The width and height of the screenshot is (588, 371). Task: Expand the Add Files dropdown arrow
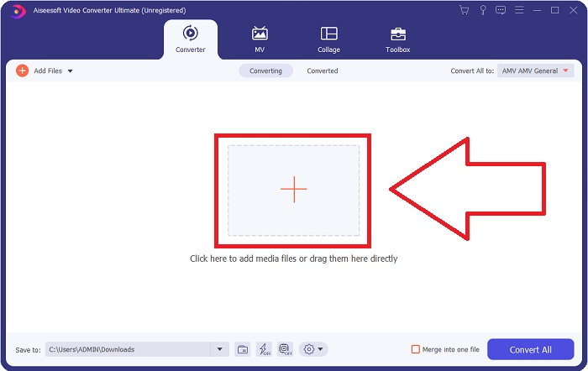click(x=70, y=71)
